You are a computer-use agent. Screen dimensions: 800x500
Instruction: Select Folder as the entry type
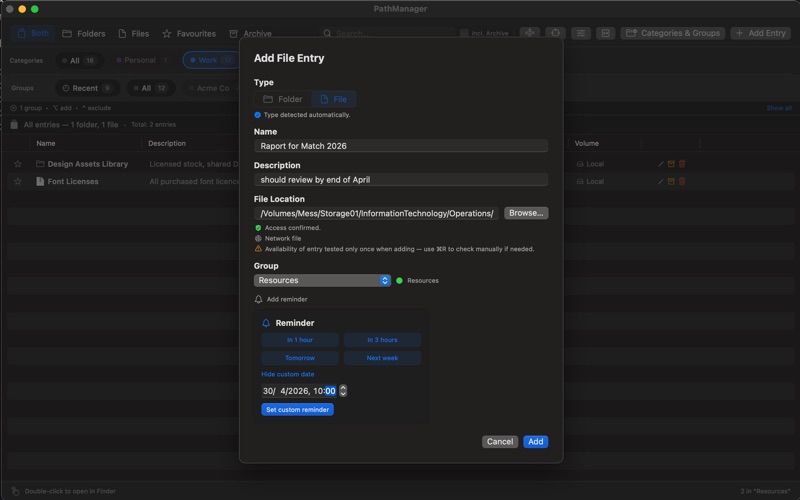tap(283, 99)
